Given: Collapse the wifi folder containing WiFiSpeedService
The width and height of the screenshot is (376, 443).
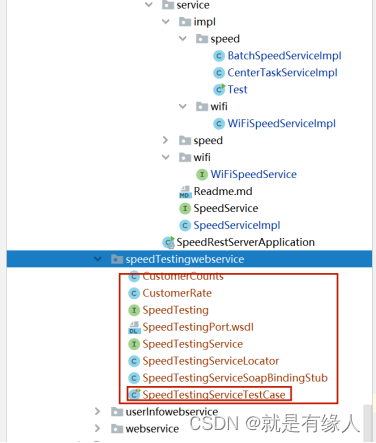Looking at the screenshot, I should [166, 157].
